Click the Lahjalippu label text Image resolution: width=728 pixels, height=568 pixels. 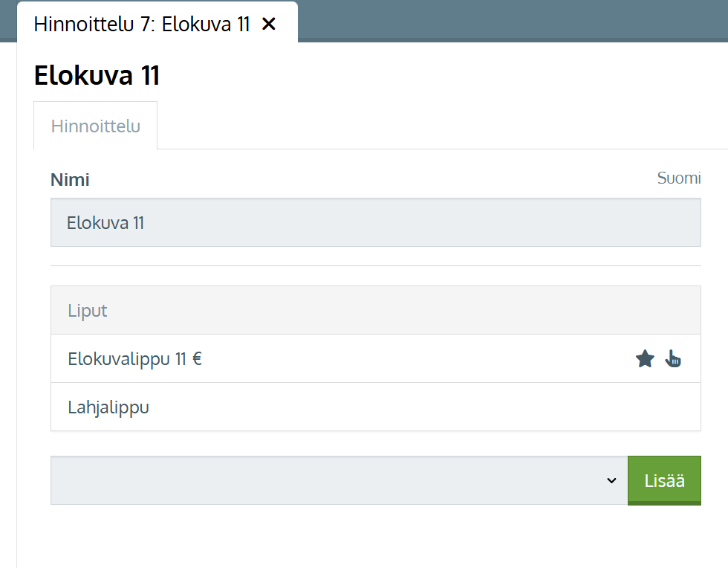point(108,407)
